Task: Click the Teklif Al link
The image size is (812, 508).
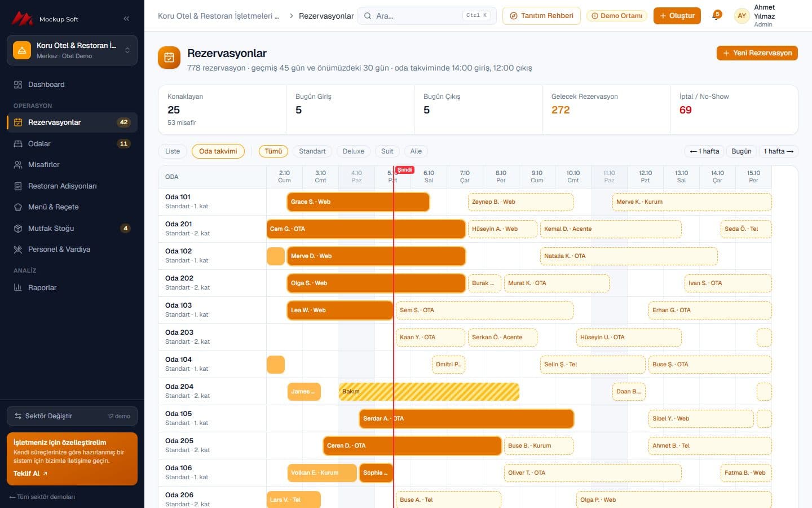Action: tap(30, 474)
